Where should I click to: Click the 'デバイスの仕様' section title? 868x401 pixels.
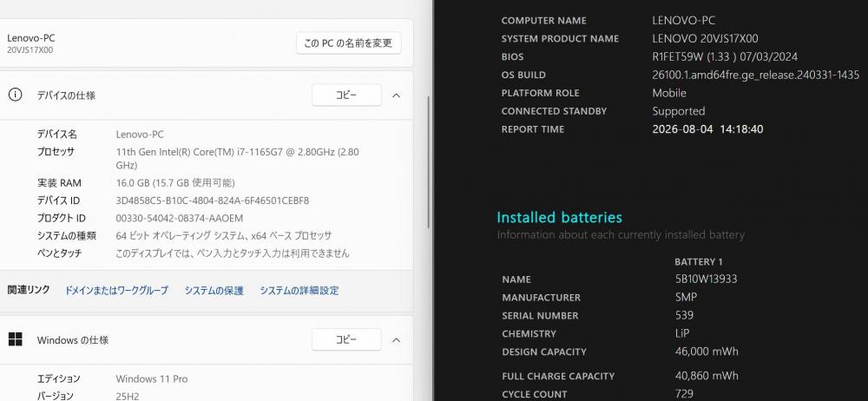66,95
